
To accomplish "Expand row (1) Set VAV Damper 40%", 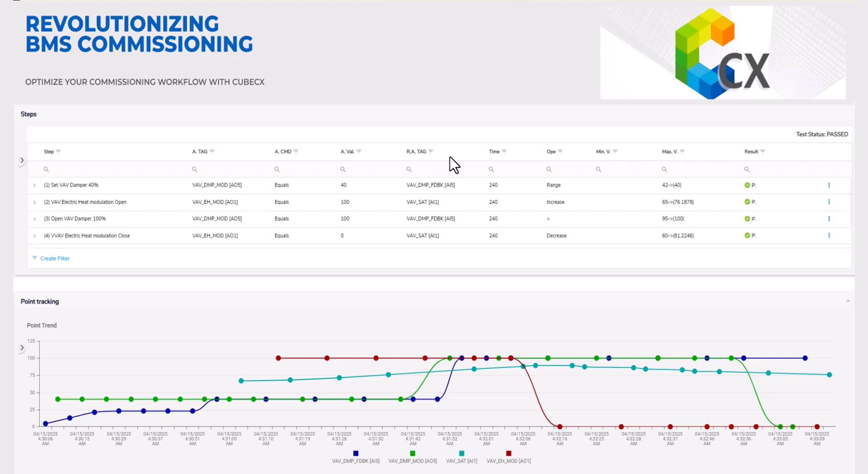I will [x=34, y=185].
